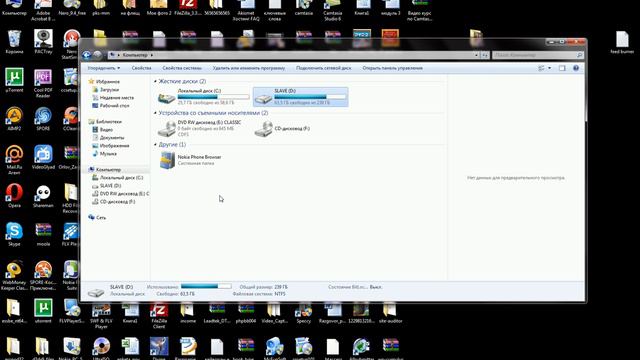Change view using the view icon button
The height and width of the screenshot is (360, 640).
pos(541,68)
